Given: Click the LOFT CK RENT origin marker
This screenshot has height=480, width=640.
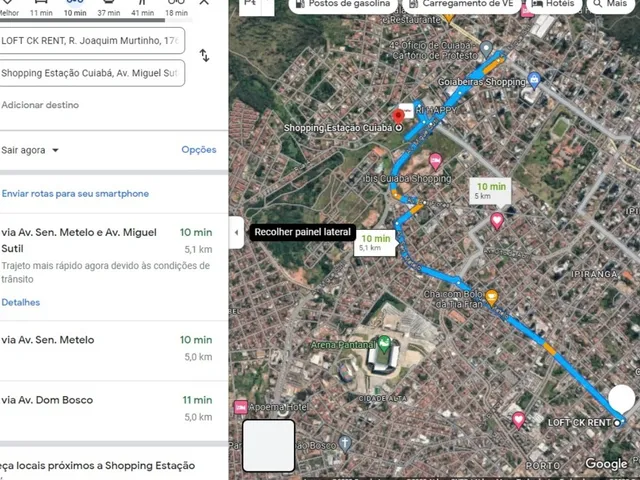Looking at the screenshot, I should point(619,423).
